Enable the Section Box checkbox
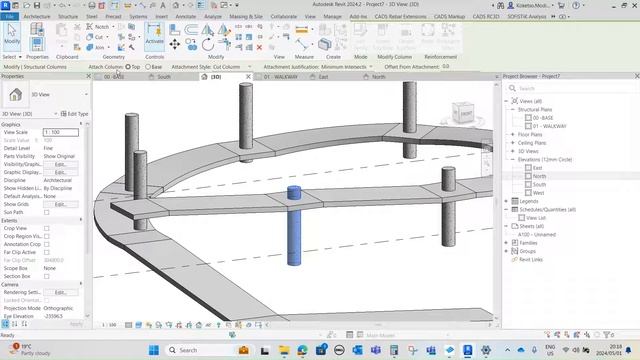This screenshot has width=640, height=360. pos(47,276)
